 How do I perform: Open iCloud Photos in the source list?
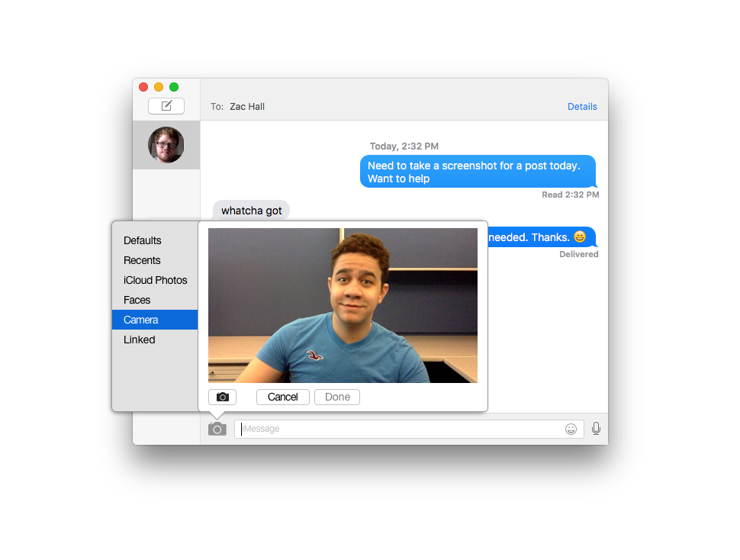(x=156, y=280)
